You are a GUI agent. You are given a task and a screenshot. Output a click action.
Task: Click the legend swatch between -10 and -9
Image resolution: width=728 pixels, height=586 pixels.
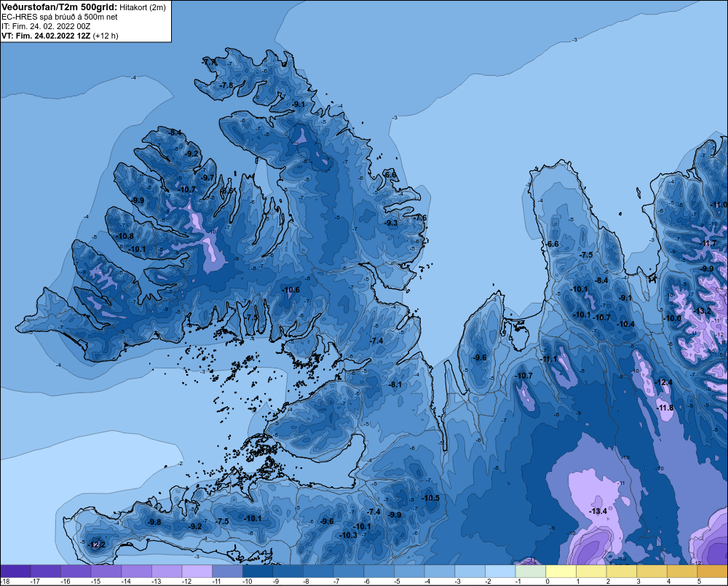(x=258, y=571)
